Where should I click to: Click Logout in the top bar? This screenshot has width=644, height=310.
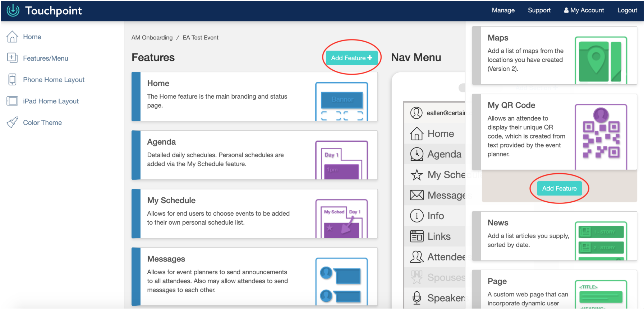click(x=627, y=10)
